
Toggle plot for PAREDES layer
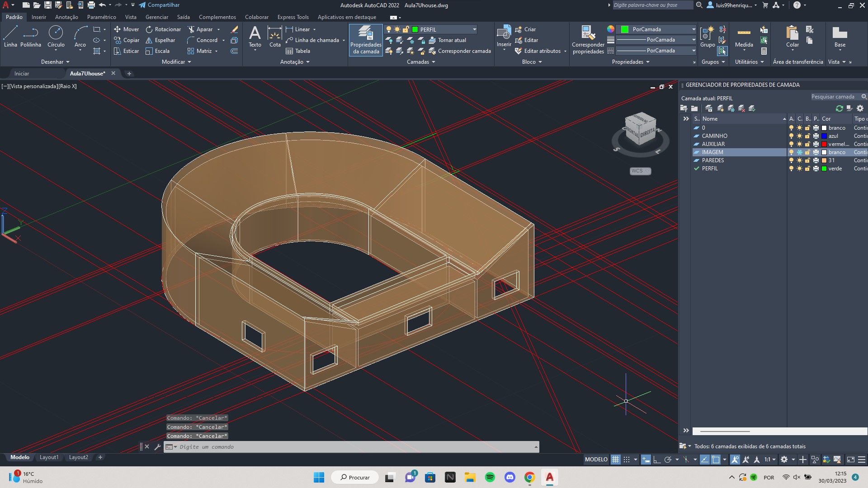[x=816, y=160]
